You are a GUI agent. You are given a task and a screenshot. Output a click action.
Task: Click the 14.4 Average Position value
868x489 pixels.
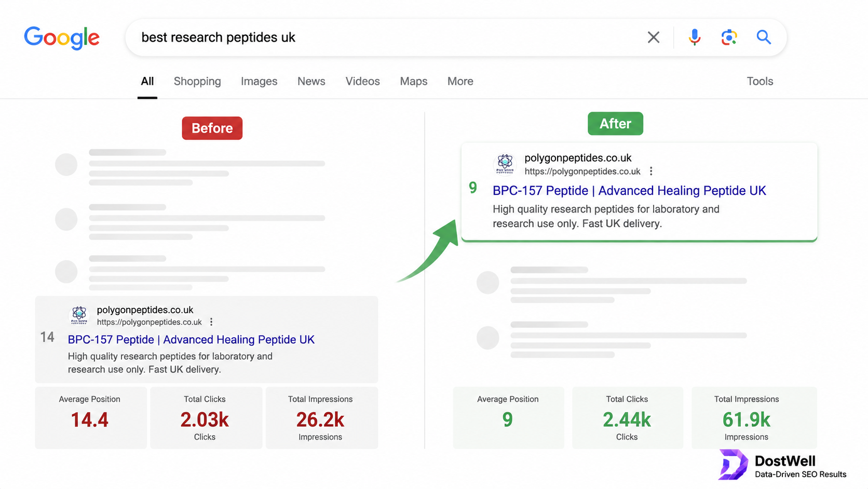[90, 420]
